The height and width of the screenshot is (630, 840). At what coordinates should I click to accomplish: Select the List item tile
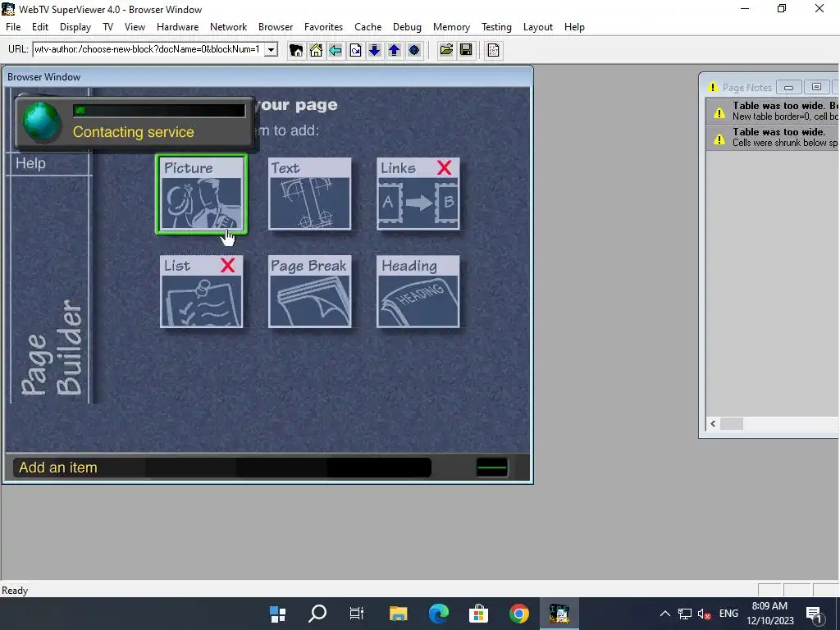coord(202,291)
